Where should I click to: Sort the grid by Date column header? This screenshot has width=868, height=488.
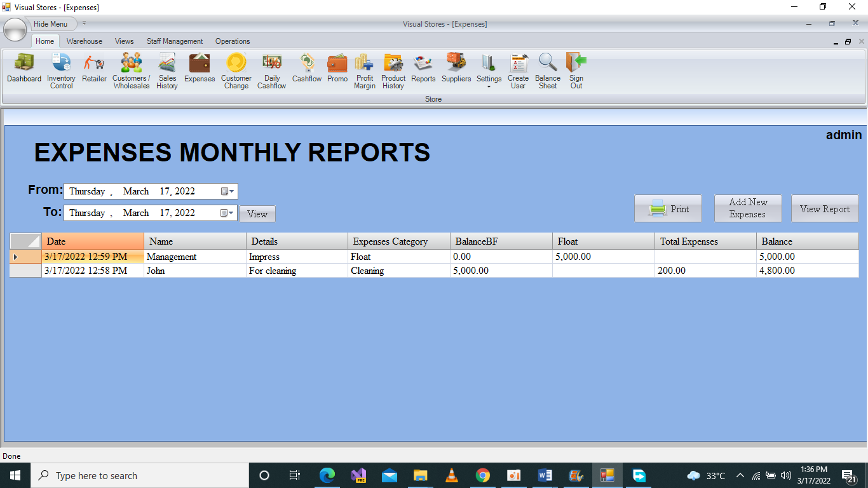[93, 241]
